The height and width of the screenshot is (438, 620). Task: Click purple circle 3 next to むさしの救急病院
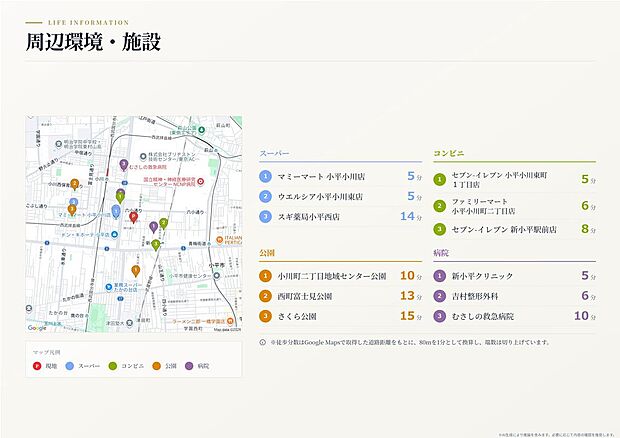[439, 316]
